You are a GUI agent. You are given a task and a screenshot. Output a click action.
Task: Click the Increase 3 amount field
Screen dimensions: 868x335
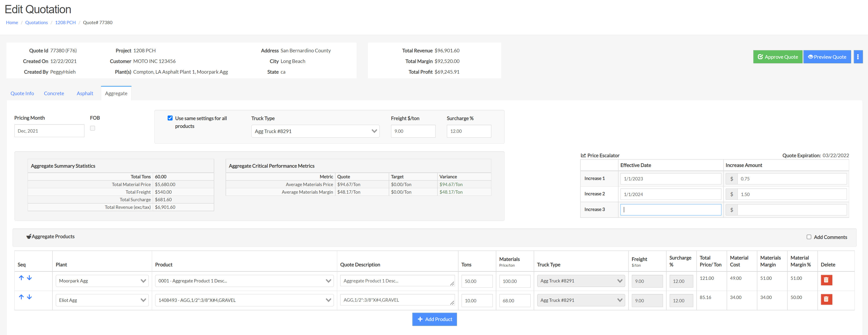(x=792, y=210)
